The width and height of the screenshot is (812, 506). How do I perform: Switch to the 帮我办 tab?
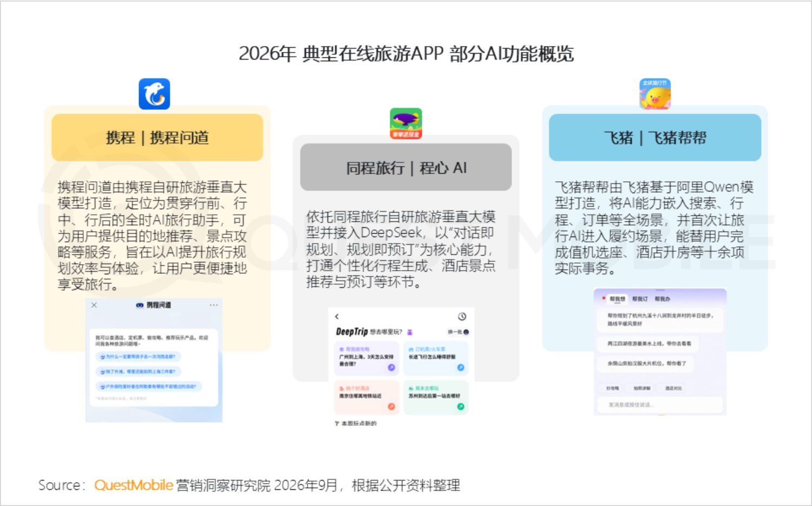pyautogui.click(x=662, y=299)
